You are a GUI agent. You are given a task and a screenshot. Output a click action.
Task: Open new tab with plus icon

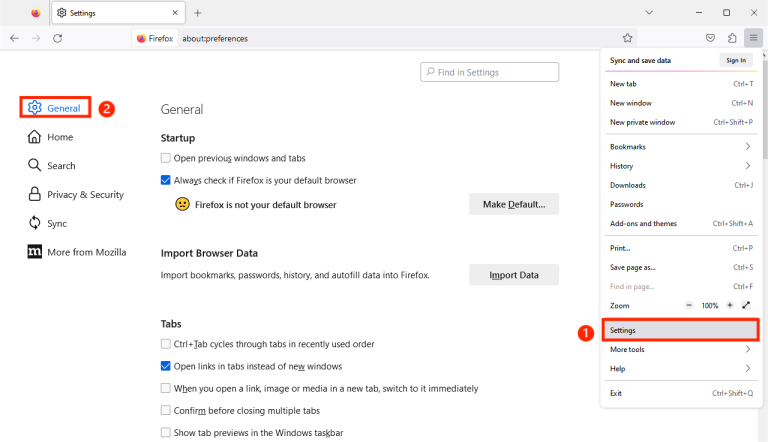tap(198, 13)
